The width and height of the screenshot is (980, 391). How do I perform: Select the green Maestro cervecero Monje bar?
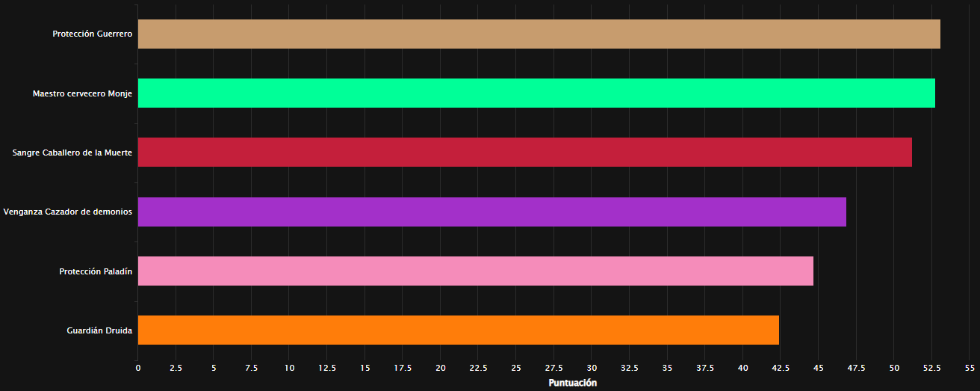coord(536,93)
